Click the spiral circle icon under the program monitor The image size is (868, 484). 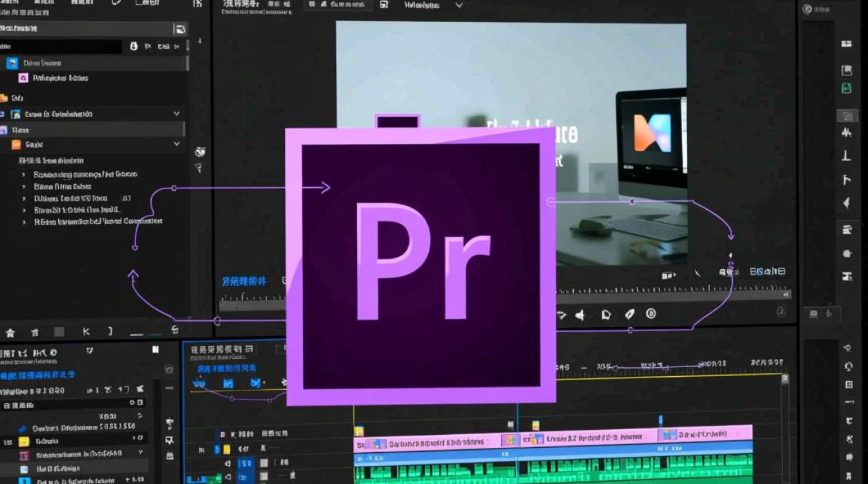651,314
